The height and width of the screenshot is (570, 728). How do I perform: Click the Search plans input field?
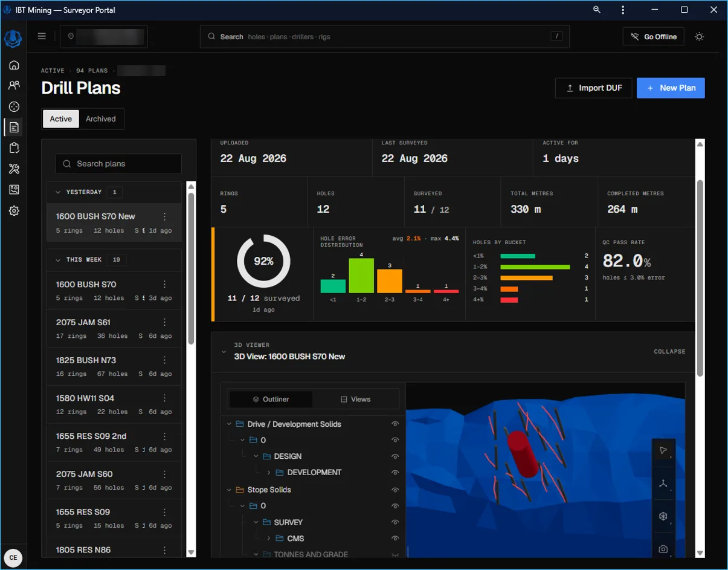(118, 164)
